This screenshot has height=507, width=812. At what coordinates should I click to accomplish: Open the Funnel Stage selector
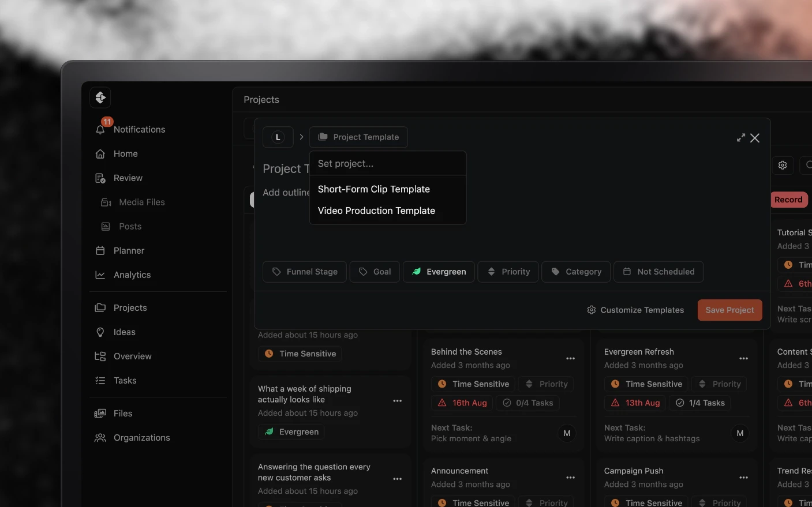point(305,272)
